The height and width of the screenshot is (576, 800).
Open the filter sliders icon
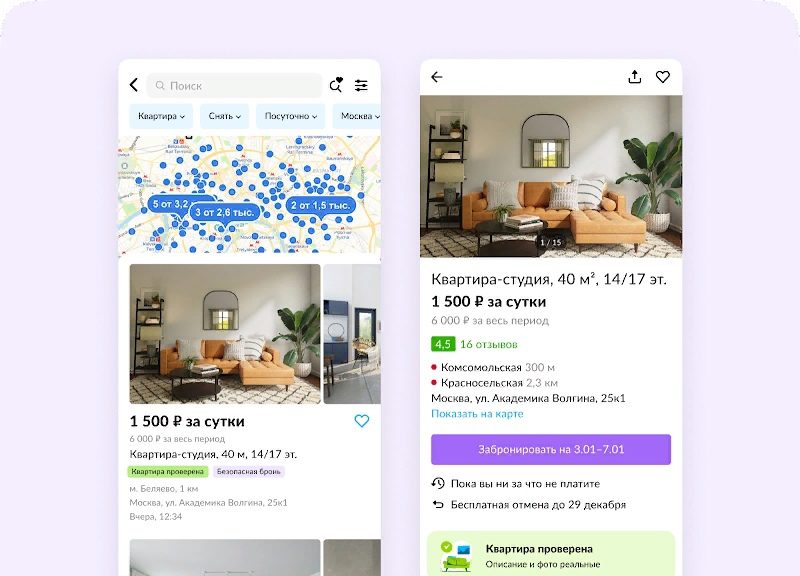(x=361, y=85)
